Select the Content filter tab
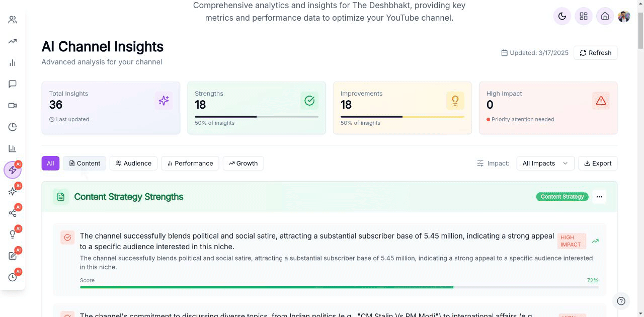 pos(85,163)
